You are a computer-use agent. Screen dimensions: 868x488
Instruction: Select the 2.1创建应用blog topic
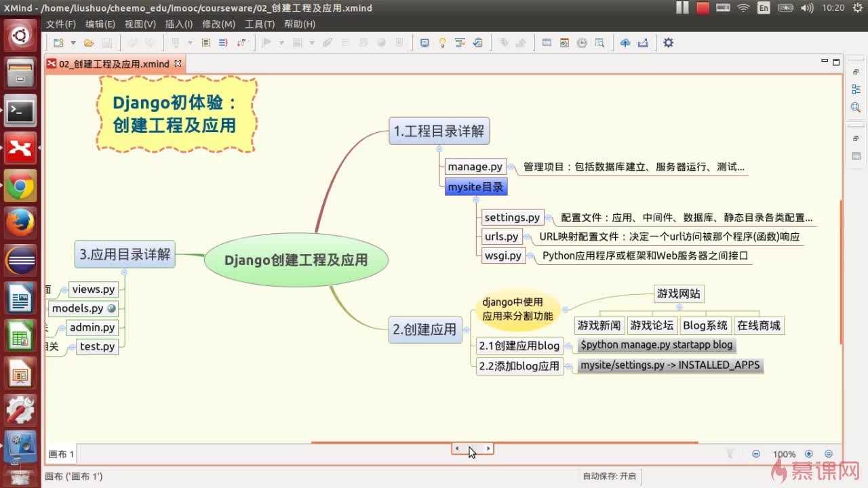519,346
